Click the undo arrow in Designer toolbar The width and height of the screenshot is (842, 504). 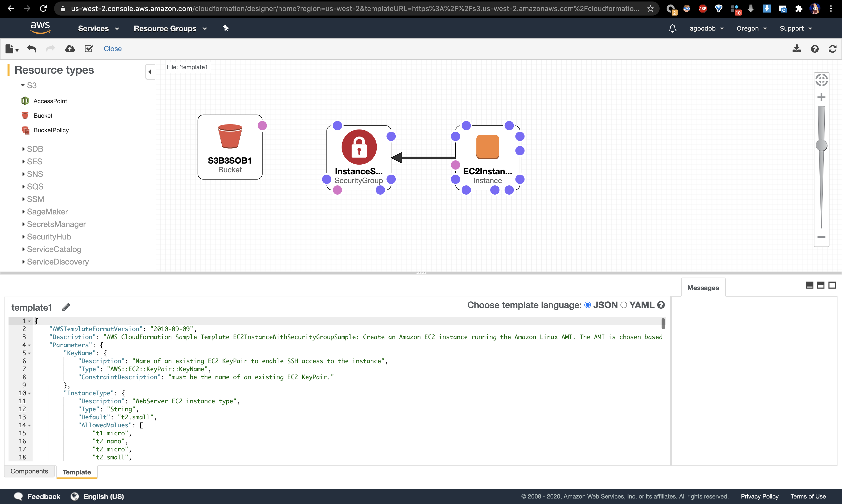pos(32,49)
